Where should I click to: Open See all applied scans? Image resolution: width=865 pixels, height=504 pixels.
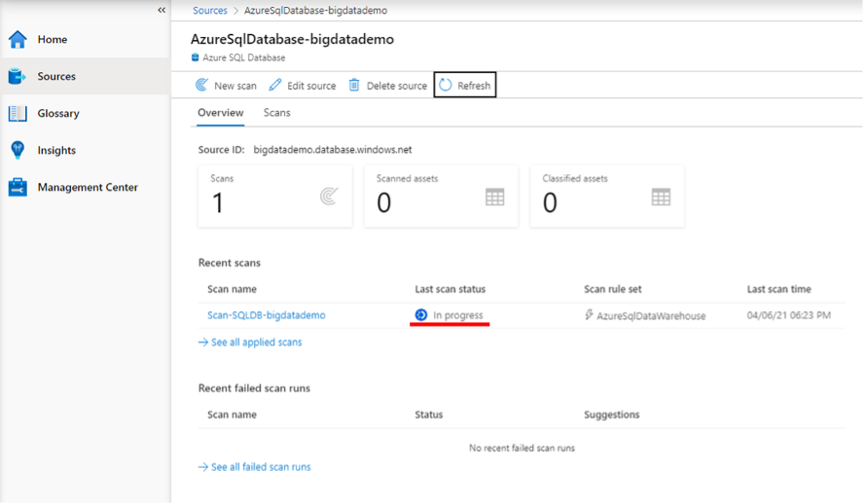coord(250,342)
